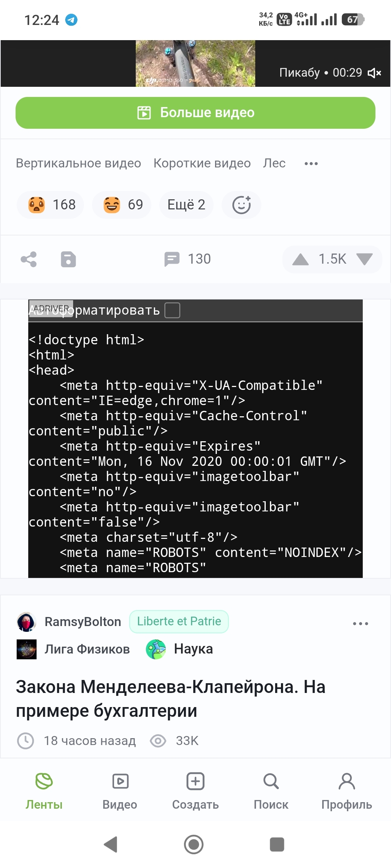Downvote the post with down arrow

(x=365, y=259)
